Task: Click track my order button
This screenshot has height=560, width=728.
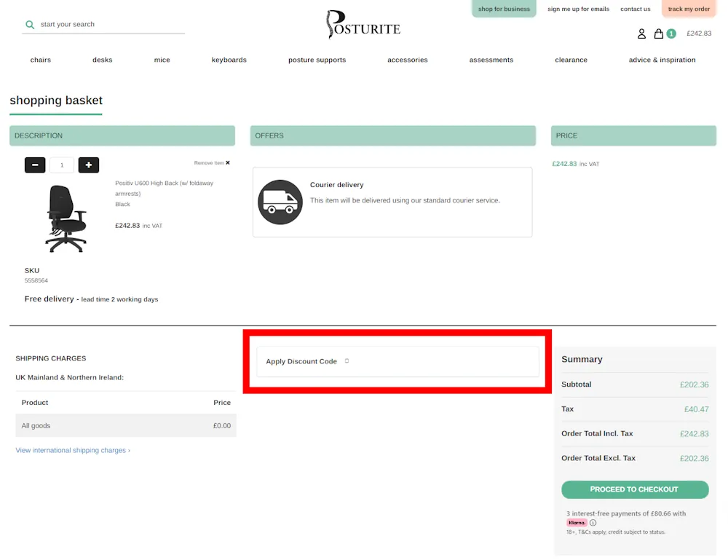Action: [x=689, y=9]
